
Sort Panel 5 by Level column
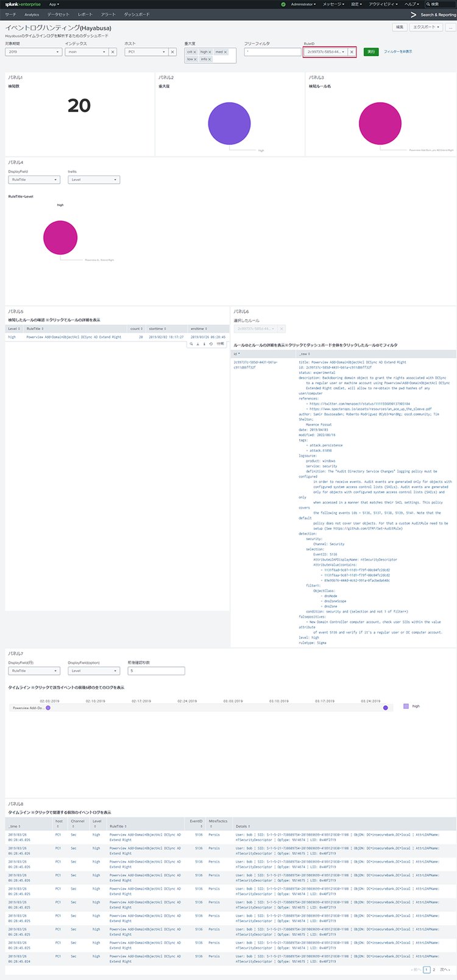tap(14, 329)
